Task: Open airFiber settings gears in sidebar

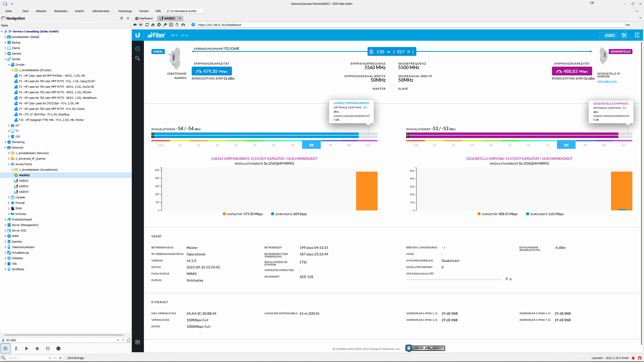Action: point(138,58)
